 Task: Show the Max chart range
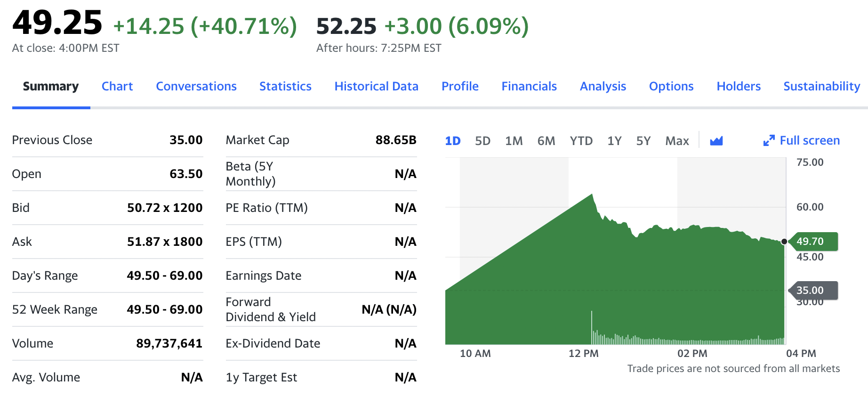click(x=677, y=141)
